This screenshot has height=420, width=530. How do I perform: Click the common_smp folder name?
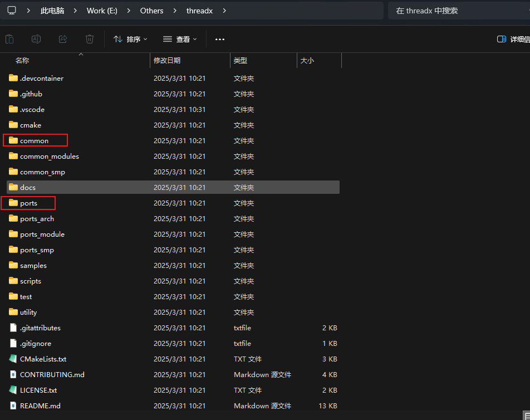(42, 172)
